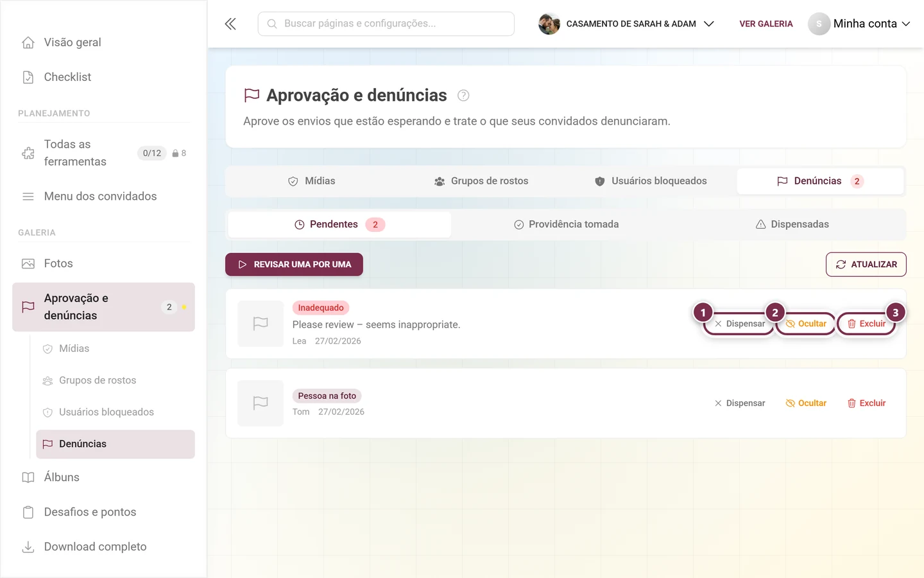Screen dimensions: 924x578
Task: Click the search field for pages and settings
Action: pyautogui.click(x=386, y=24)
